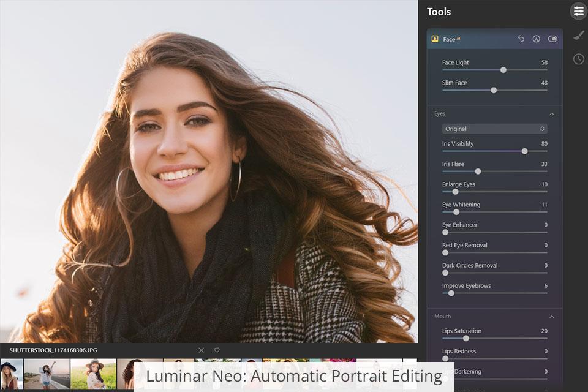Screen dimensions: 588x392
Task: Click the Dark Circles Removal label
Action: (470, 265)
